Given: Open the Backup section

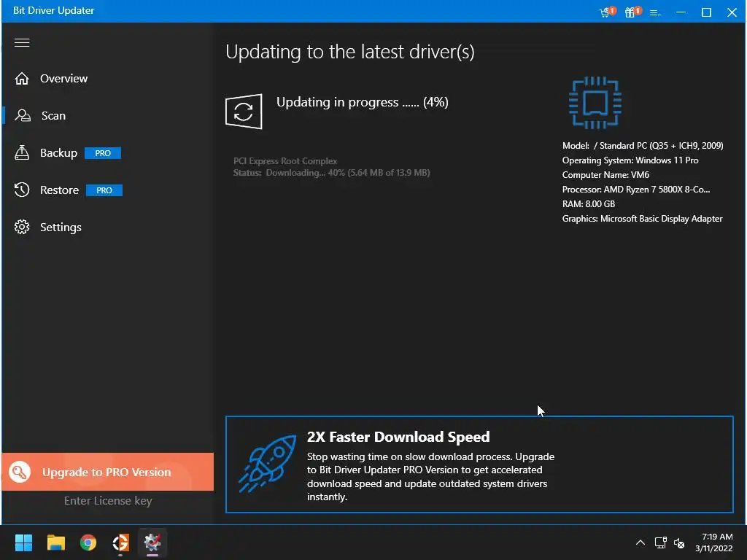Looking at the screenshot, I should tap(58, 153).
